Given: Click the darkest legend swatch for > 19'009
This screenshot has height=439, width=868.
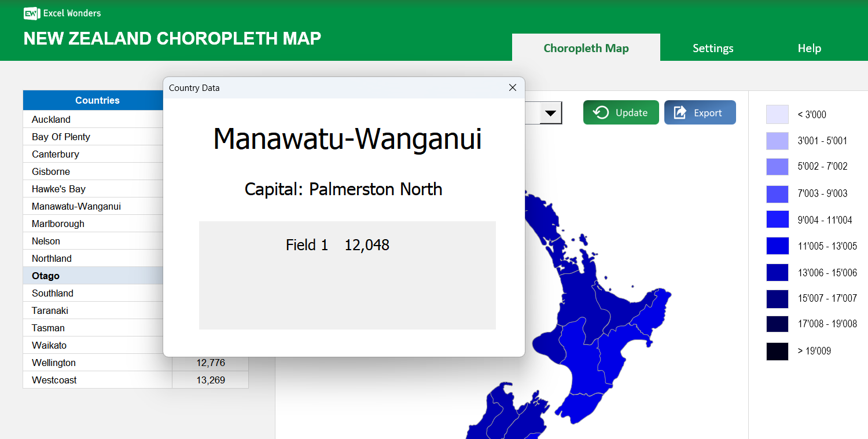Looking at the screenshot, I should [777, 351].
